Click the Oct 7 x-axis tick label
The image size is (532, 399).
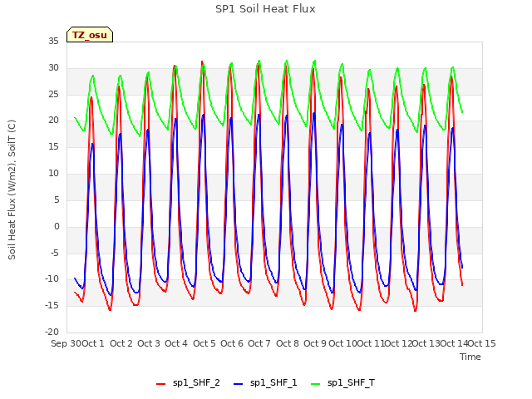259,343
